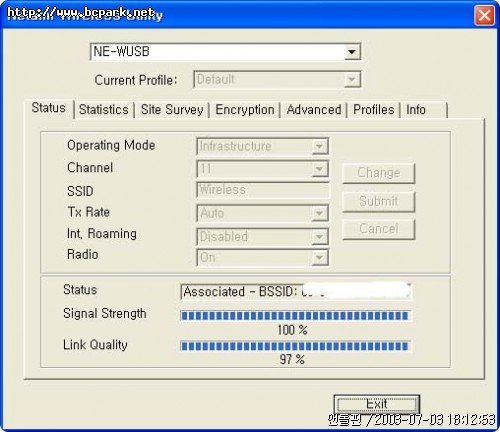
Task: Close the window with the X button
Action: point(484,15)
